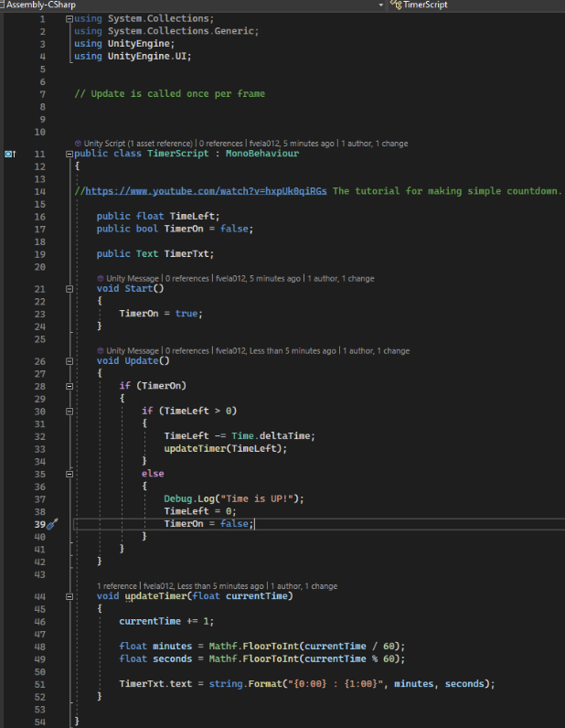
Task: Collapse the updateTimer method block
Action: point(69,596)
